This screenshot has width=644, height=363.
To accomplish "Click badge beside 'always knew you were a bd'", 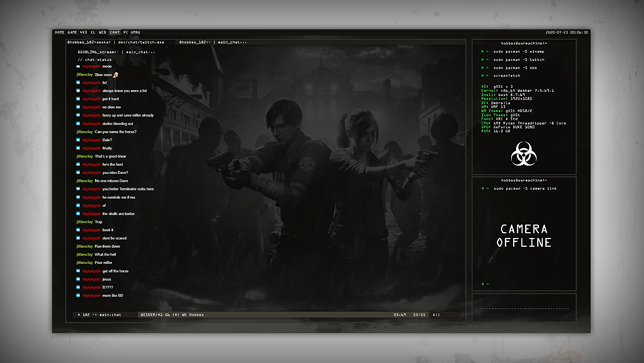I will tap(78, 91).
